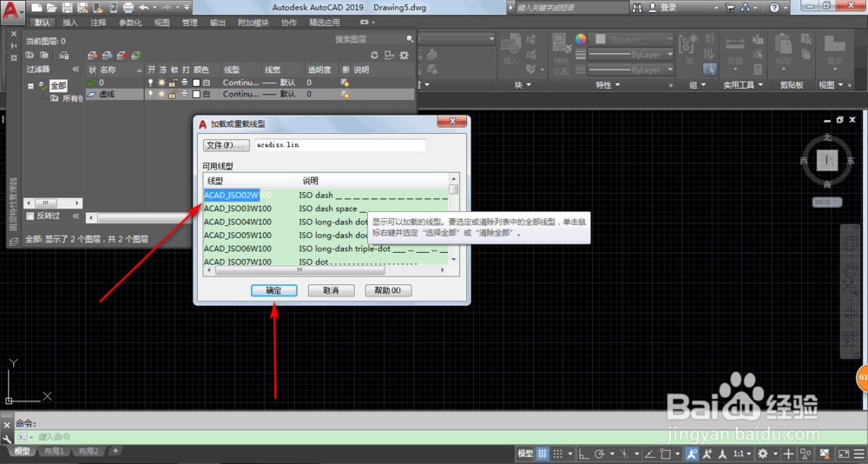Click the linetype list vertical scrollbar down arrow
The height and width of the screenshot is (464, 868).
454,259
